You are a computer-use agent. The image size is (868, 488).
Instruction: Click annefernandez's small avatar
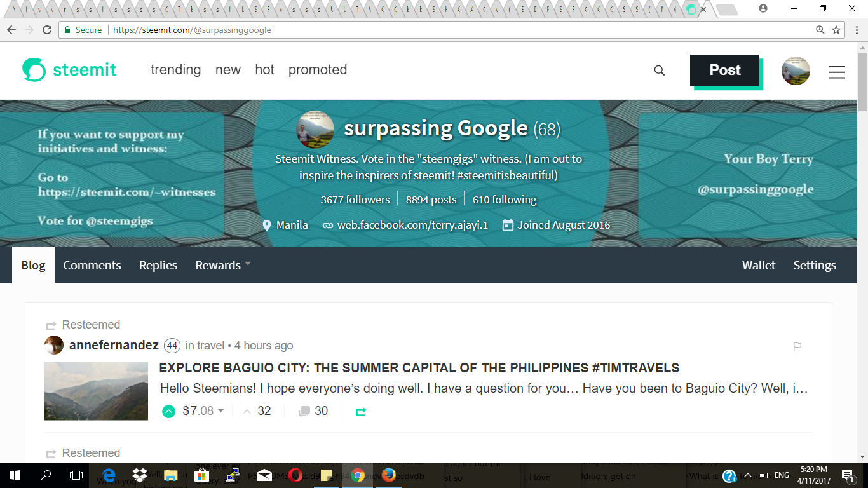pyautogui.click(x=54, y=345)
